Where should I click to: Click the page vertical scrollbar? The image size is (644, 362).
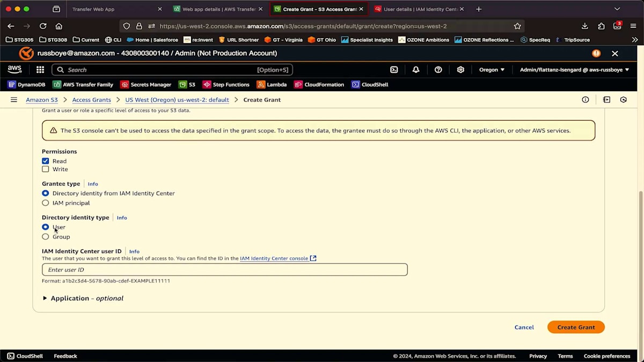tap(641, 268)
